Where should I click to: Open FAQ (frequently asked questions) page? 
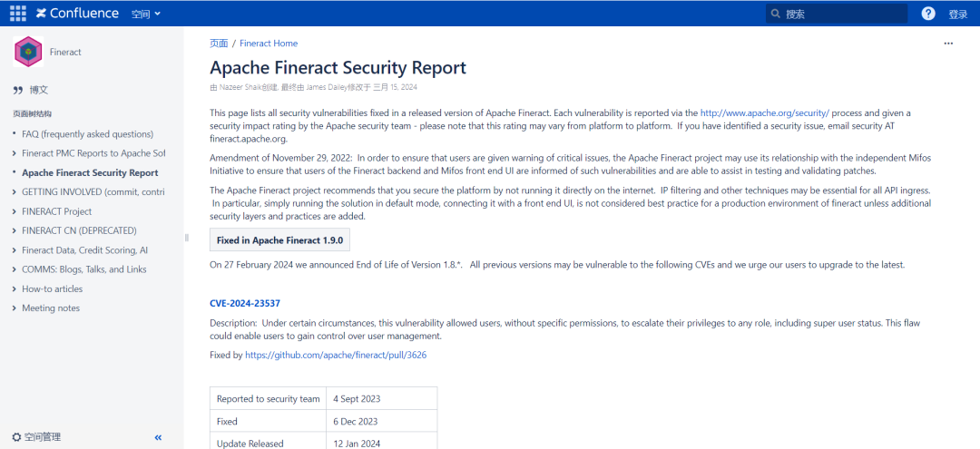(x=87, y=134)
